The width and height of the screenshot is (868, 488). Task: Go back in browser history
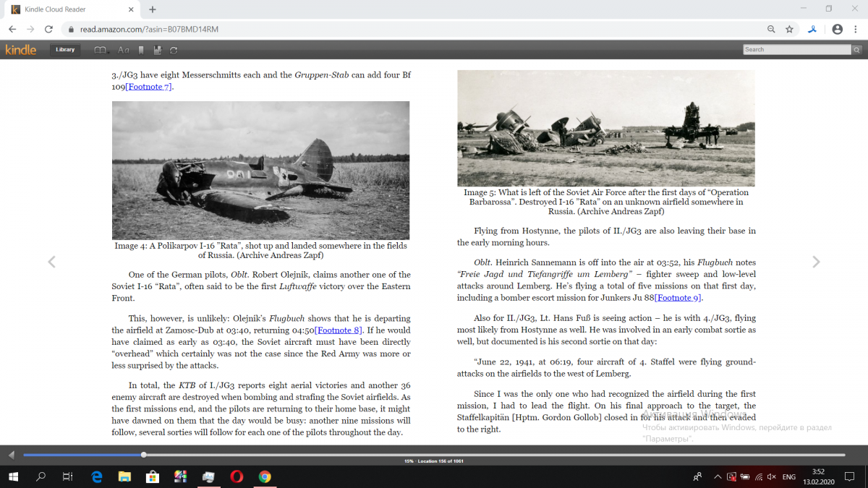tap(12, 30)
